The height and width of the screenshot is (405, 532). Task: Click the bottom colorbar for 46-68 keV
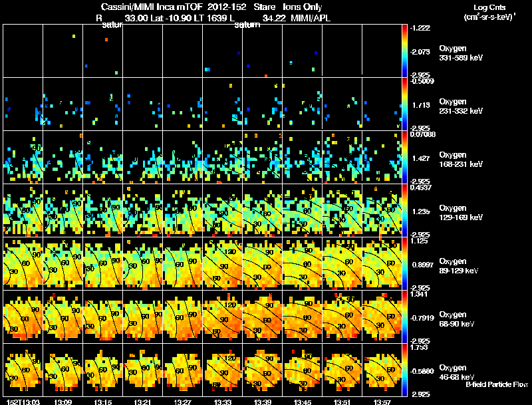[x=404, y=370]
